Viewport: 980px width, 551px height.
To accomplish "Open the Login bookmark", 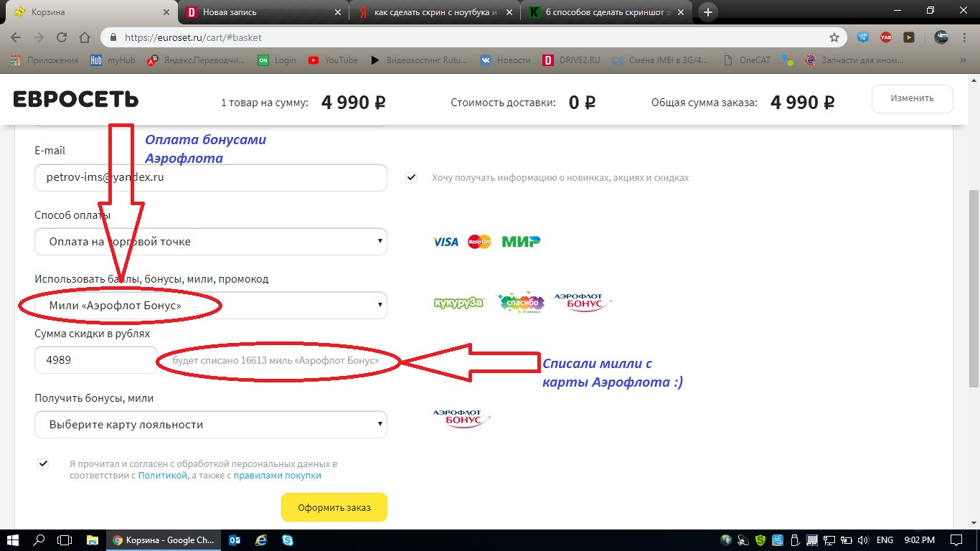I will pos(277,60).
